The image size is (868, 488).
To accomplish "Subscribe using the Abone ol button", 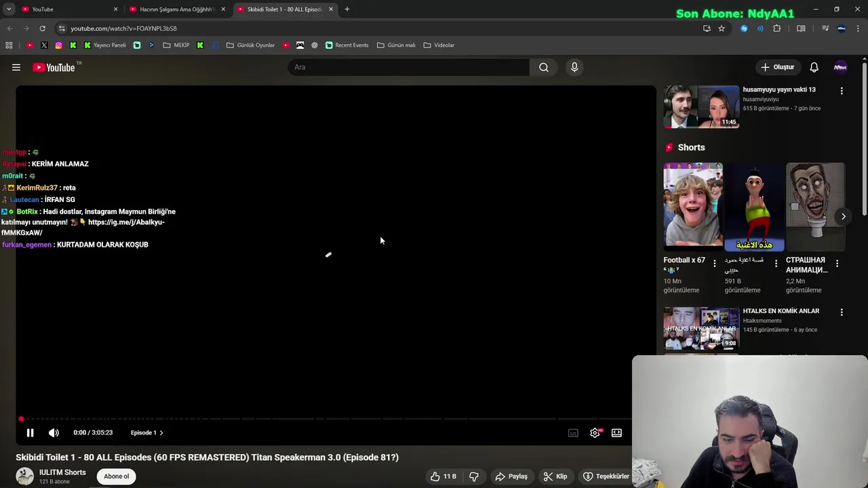I will [x=116, y=476].
